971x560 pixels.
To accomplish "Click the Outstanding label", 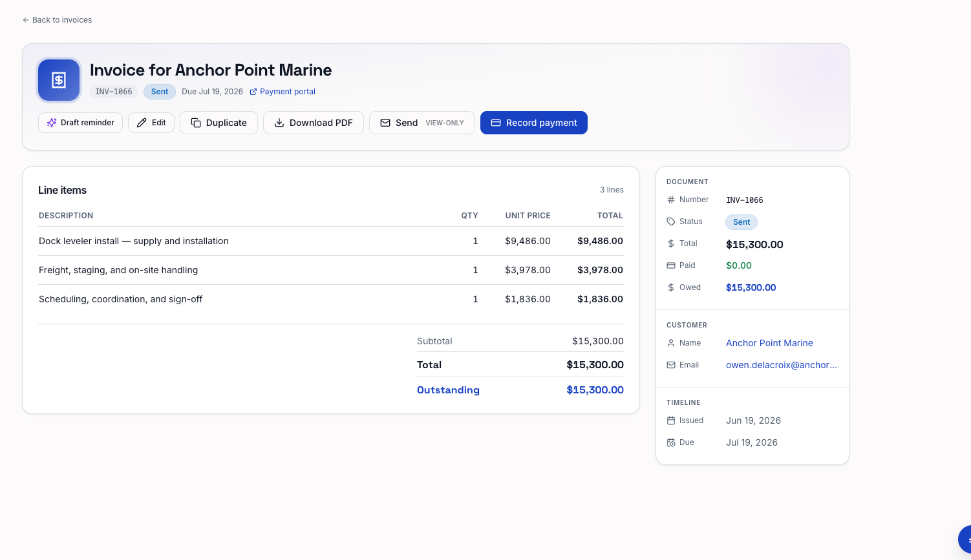I will 448,390.
